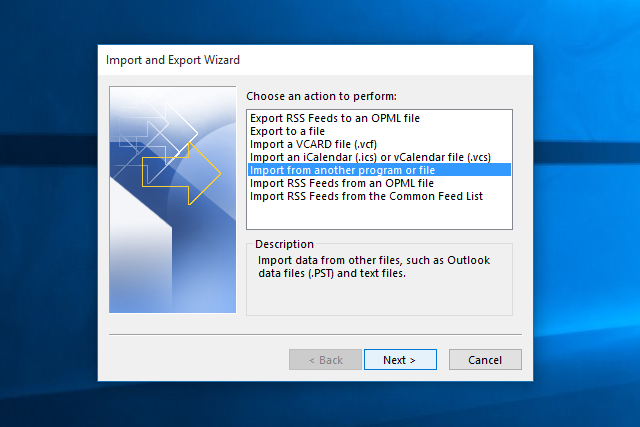The image size is (640, 427).
Task: Click the yellow arrow in wizard graphic
Action: pyautogui.click(x=181, y=173)
